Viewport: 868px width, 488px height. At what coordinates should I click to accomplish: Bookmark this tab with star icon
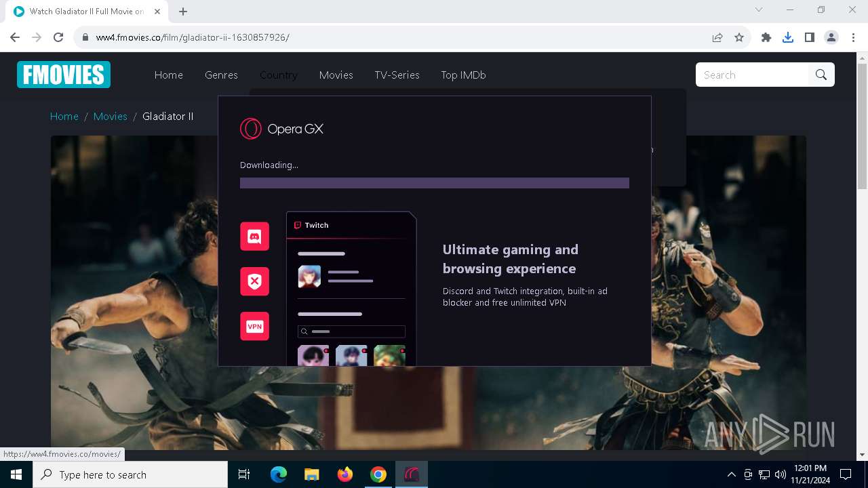[739, 37]
